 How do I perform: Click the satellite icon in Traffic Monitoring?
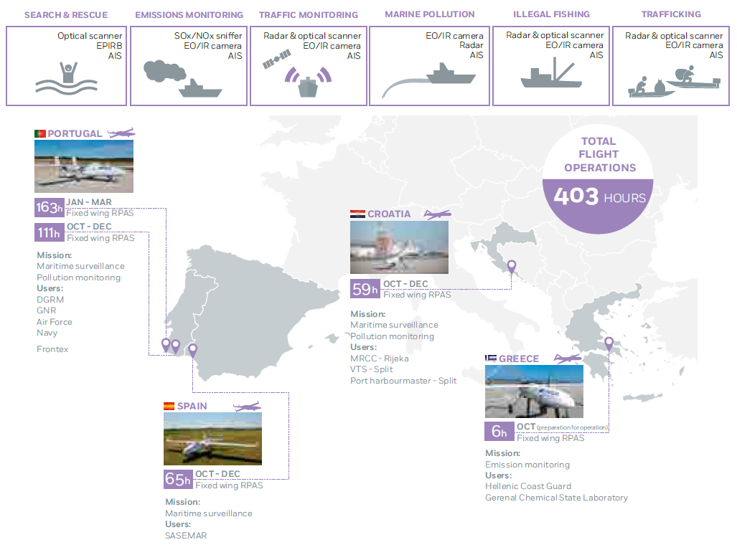(276, 60)
